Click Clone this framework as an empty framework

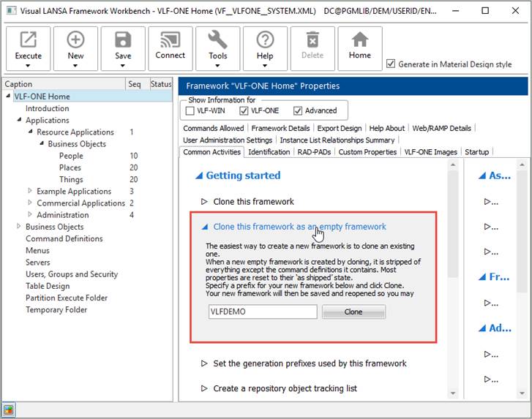(299, 227)
